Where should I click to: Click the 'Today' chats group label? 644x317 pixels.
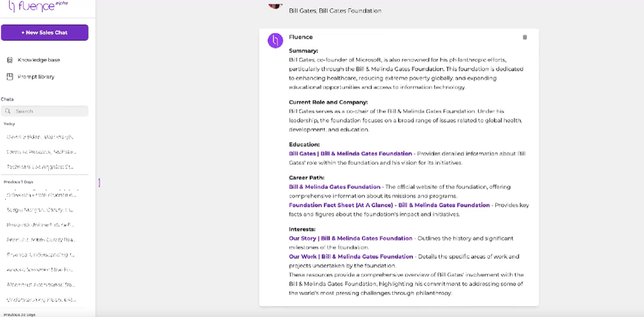(9, 124)
